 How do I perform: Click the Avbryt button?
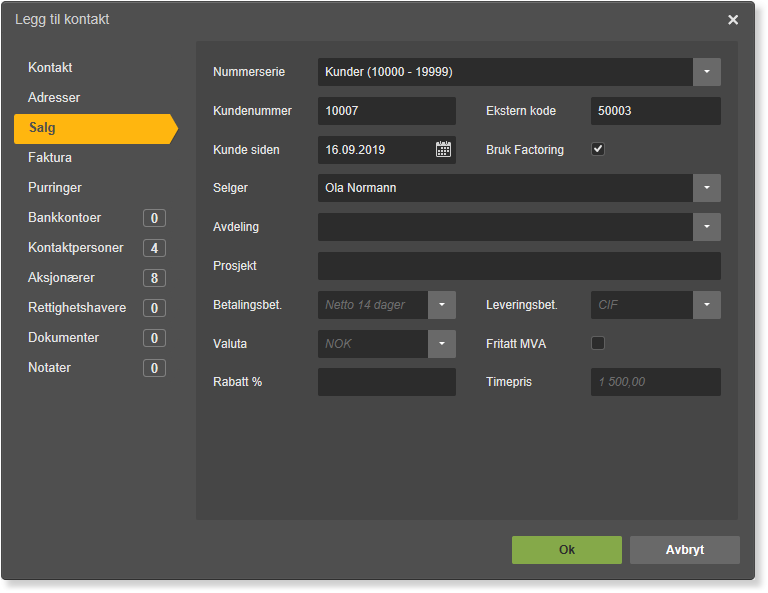[685, 550]
